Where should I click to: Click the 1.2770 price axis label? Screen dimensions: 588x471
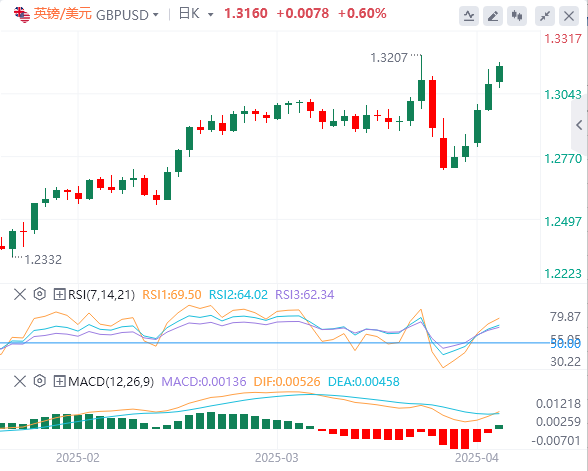pos(563,159)
